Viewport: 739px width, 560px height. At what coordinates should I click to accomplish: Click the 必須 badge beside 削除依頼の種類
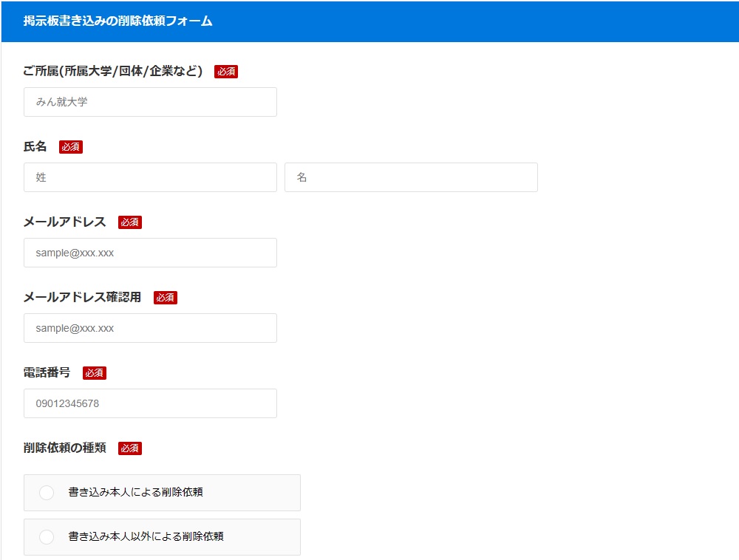[129, 448]
